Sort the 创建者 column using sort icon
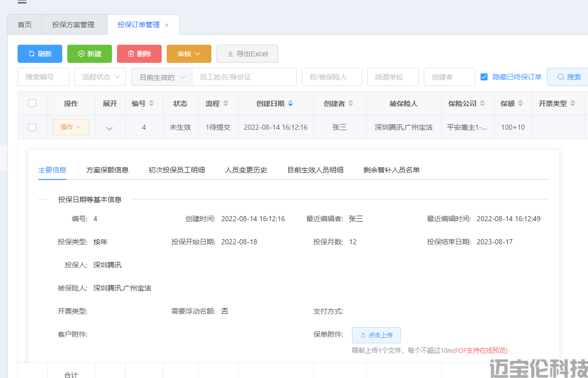The width and height of the screenshot is (588, 378). click(x=350, y=104)
